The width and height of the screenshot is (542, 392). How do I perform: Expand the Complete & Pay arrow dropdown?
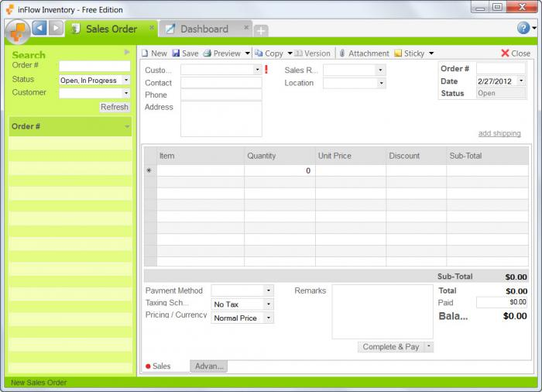[x=429, y=346]
